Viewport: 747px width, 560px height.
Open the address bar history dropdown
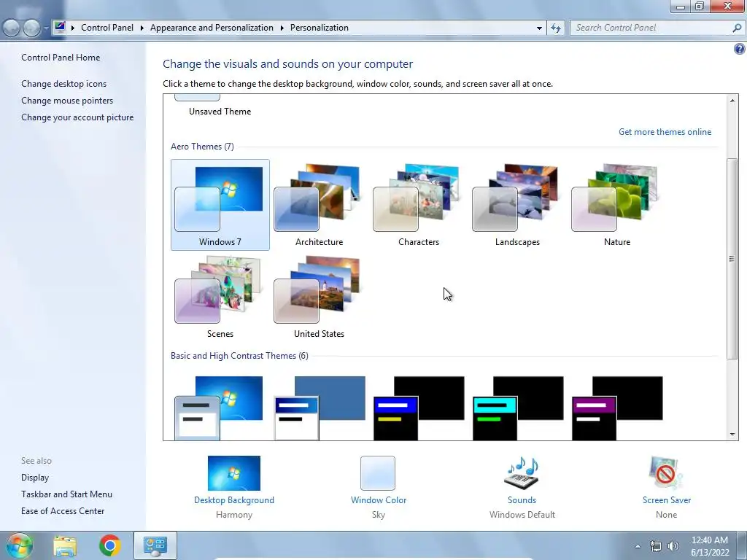click(x=539, y=28)
